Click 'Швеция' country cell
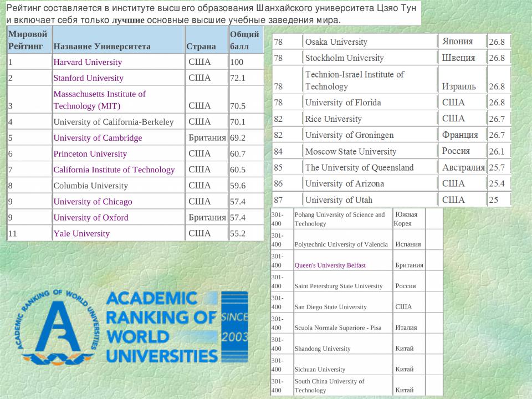Viewport: 532px width, 399px height. pyautogui.click(x=462, y=58)
